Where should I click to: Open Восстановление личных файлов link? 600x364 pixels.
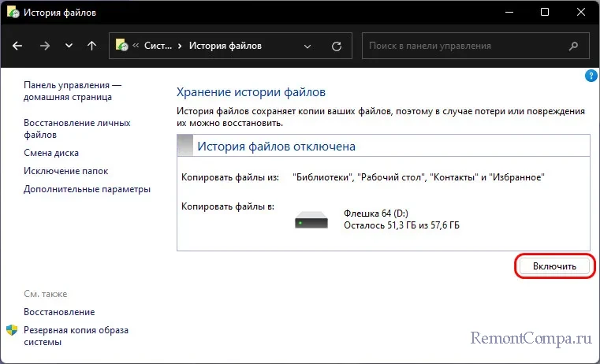(76, 128)
